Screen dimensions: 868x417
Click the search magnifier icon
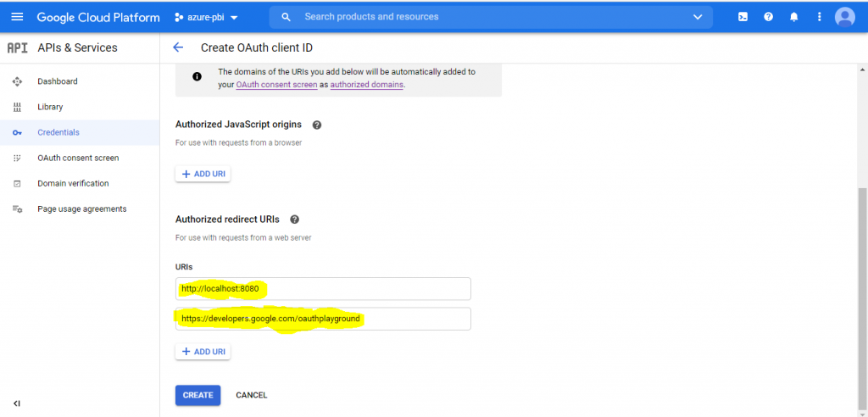[286, 17]
